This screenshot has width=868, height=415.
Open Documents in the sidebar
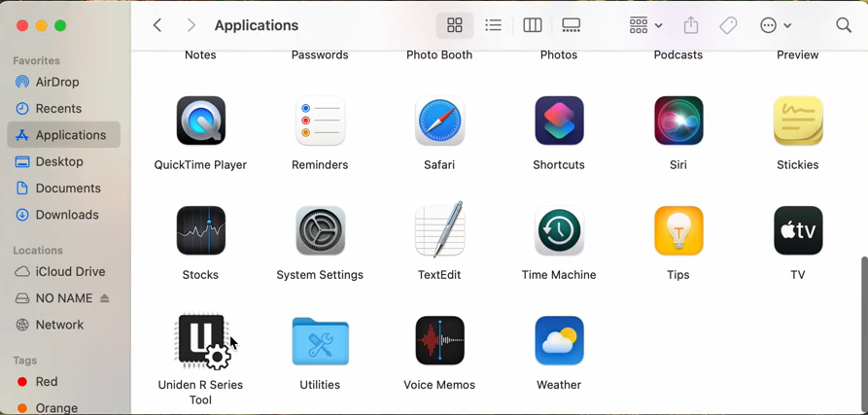click(x=63, y=189)
